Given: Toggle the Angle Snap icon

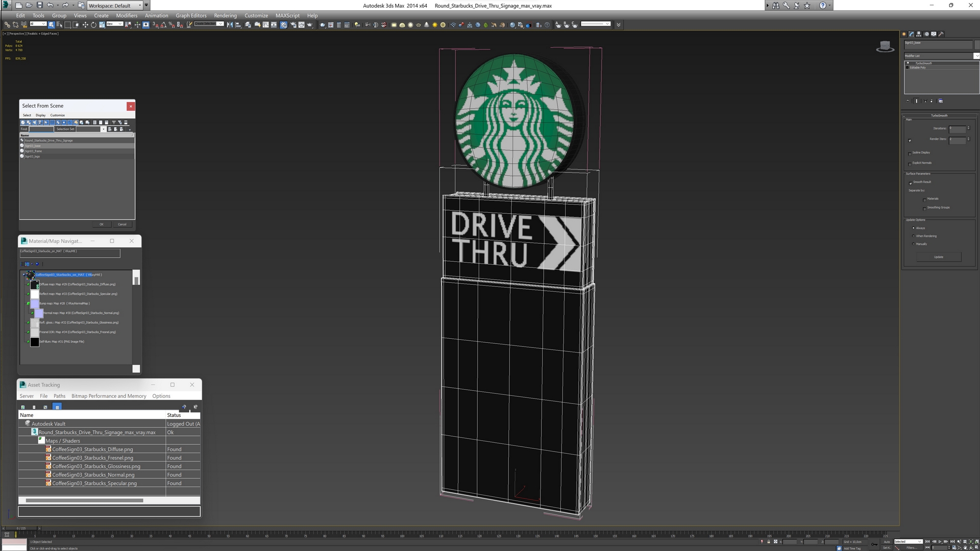Looking at the screenshot, I should 163,24.
